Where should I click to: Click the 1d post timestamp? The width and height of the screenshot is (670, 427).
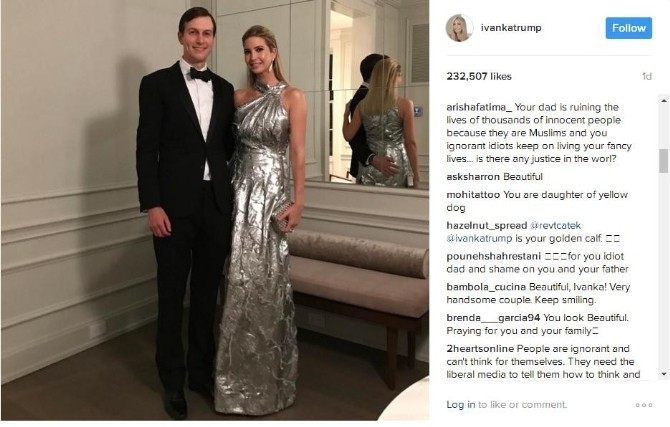[x=646, y=77]
